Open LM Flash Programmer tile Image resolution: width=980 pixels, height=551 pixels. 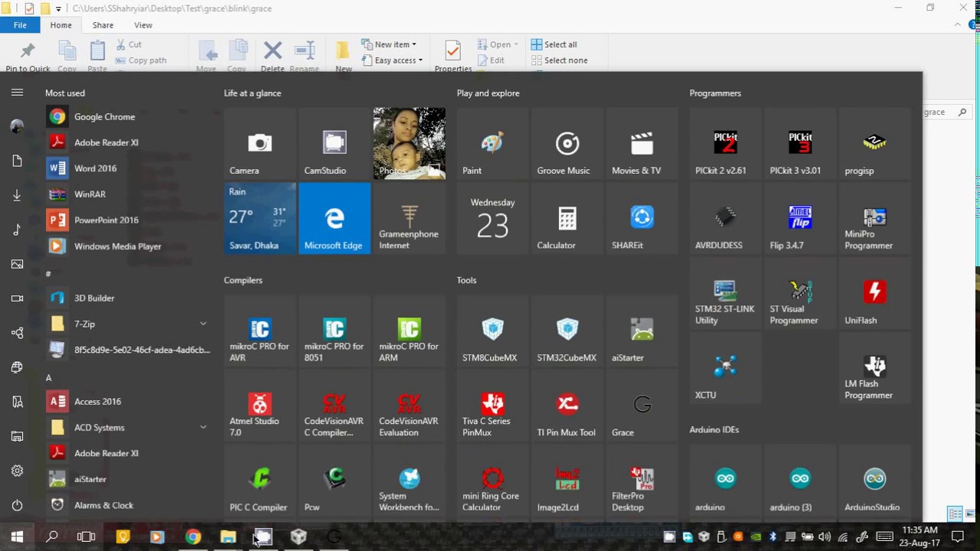(875, 368)
